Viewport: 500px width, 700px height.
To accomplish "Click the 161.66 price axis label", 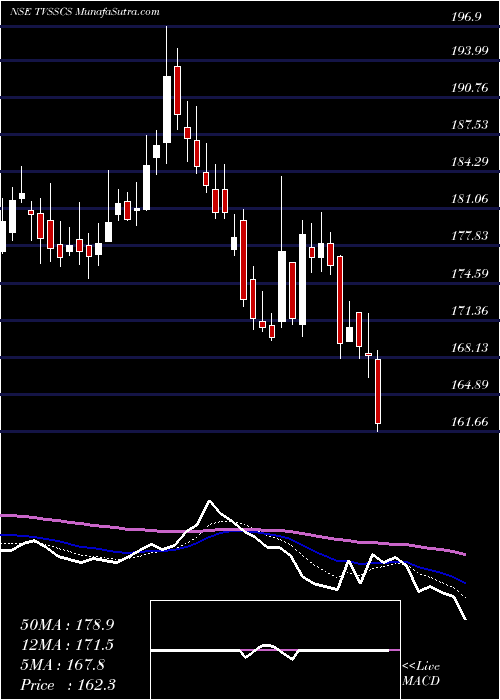I will (x=468, y=422).
